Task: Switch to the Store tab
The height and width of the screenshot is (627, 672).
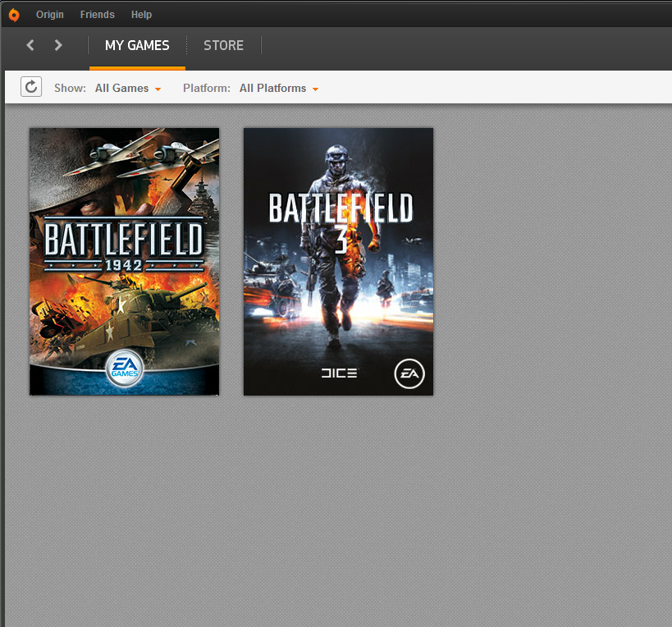Action: tap(224, 45)
